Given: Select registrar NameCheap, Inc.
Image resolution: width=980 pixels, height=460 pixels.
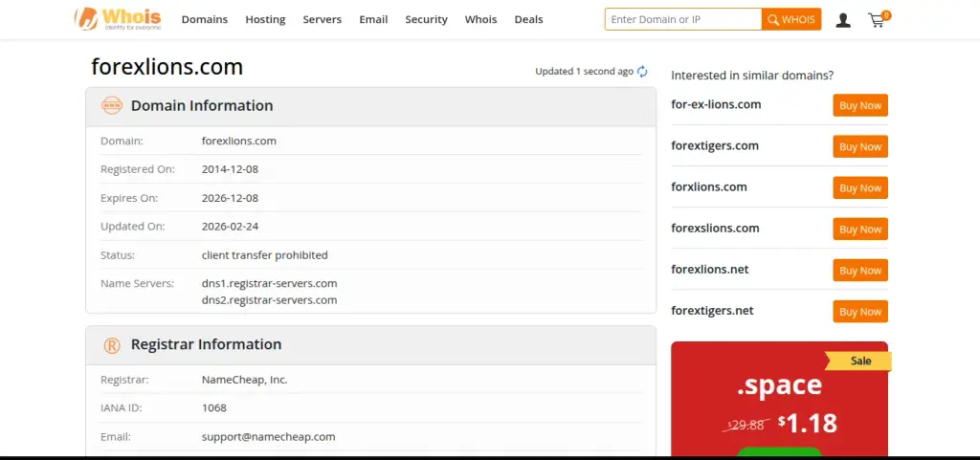Looking at the screenshot, I should (244, 380).
